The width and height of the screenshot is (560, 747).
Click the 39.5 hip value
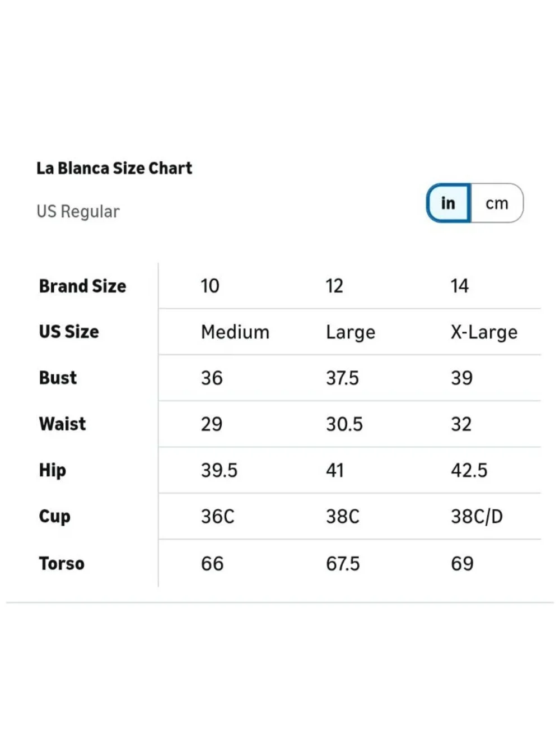coord(219,470)
